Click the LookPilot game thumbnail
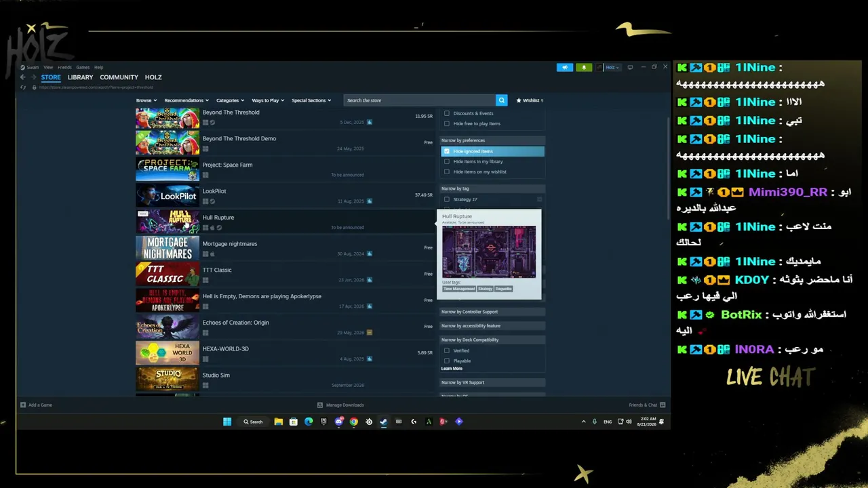868x488 pixels. (167, 196)
